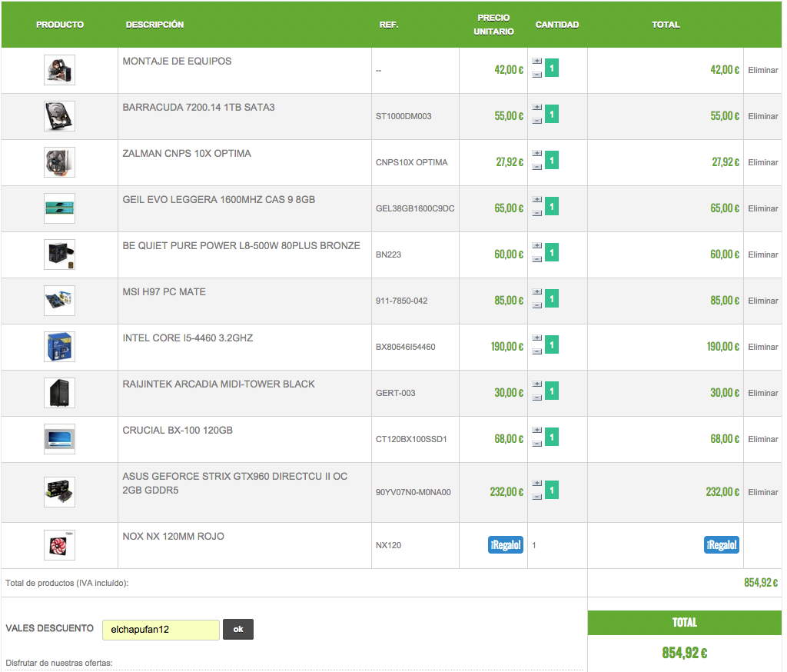Image resolution: width=787 pixels, height=672 pixels.
Task: Increase quantity of Barracuda 1TB drive
Action: point(536,108)
